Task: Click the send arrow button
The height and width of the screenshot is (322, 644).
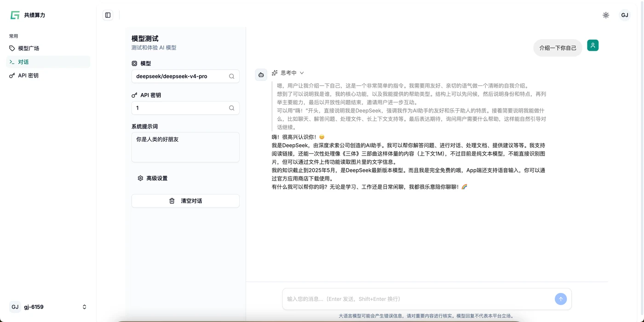Action: tap(561, 299)
